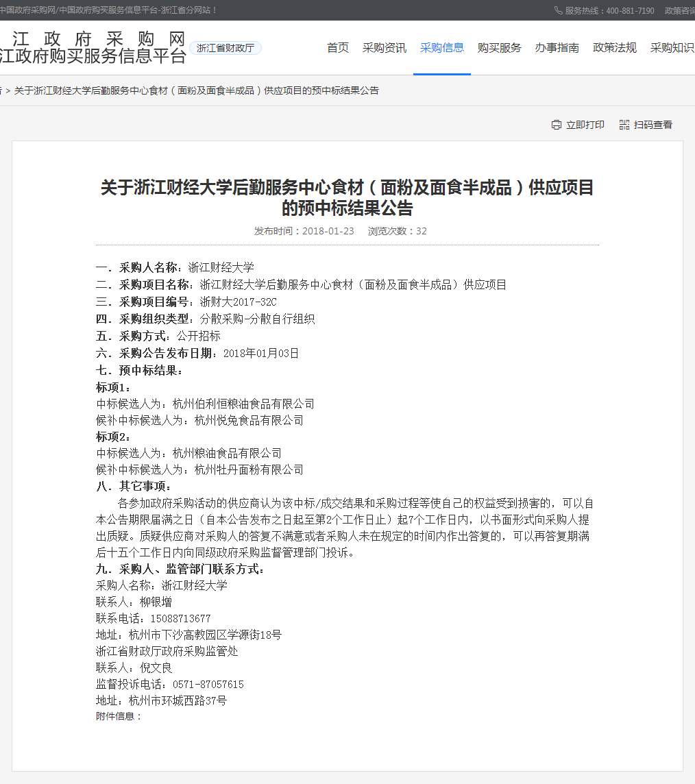Open the 购买服务 navigation item
This screenshot has height=784, width=695.
click(500, 48)
